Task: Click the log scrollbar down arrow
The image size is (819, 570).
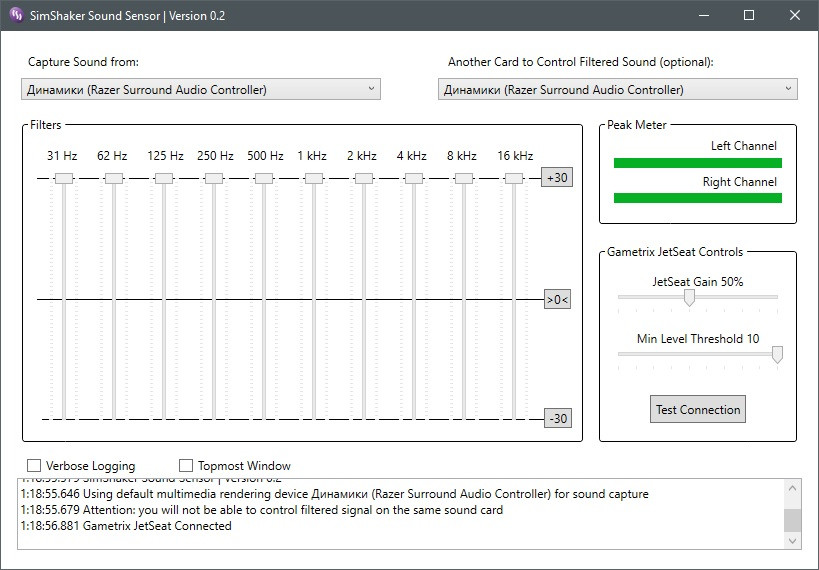Action: point(792,541)
